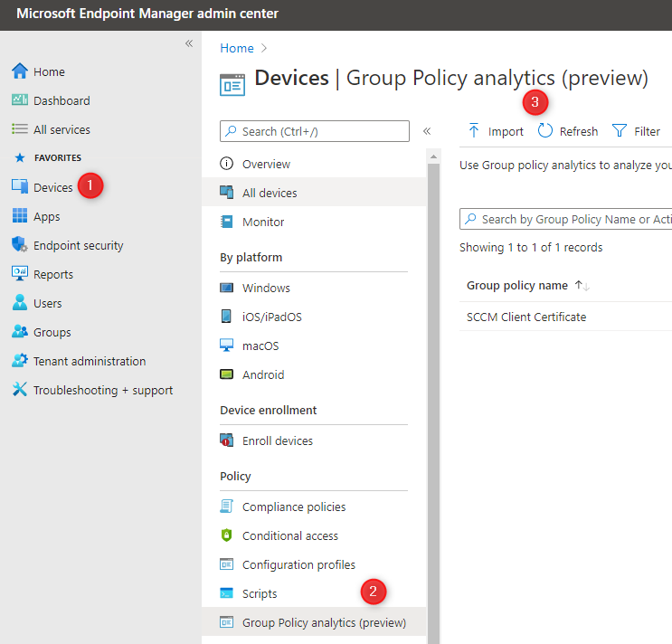Open Troubleshooting + support page
Viewport: 672px width, 644px height.
(x=103, y=391)
